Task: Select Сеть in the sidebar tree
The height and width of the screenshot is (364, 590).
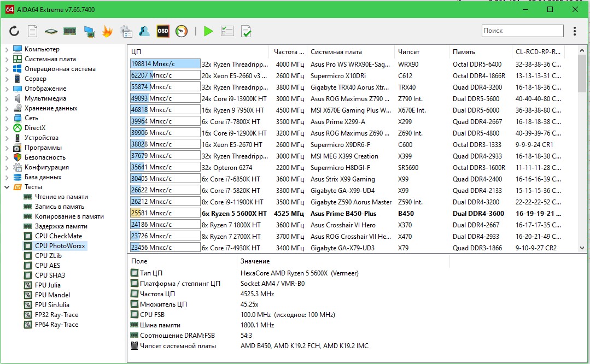Action: point(31,118)
